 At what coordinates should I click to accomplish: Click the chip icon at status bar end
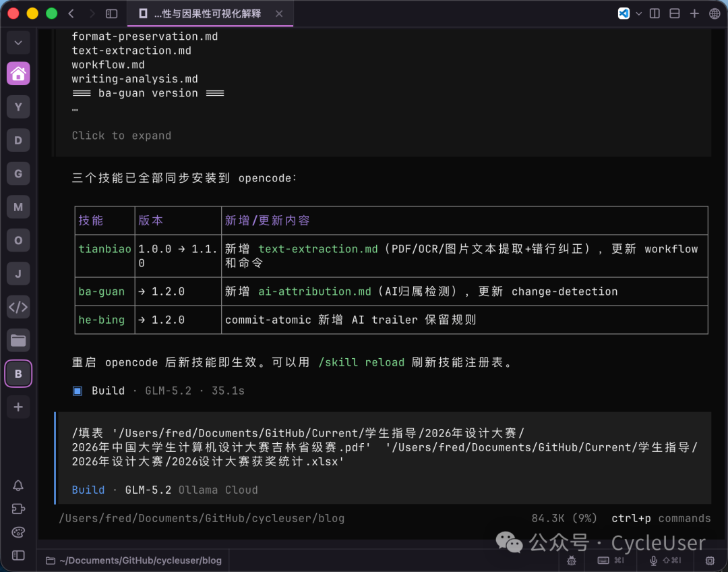coord(710,561)
